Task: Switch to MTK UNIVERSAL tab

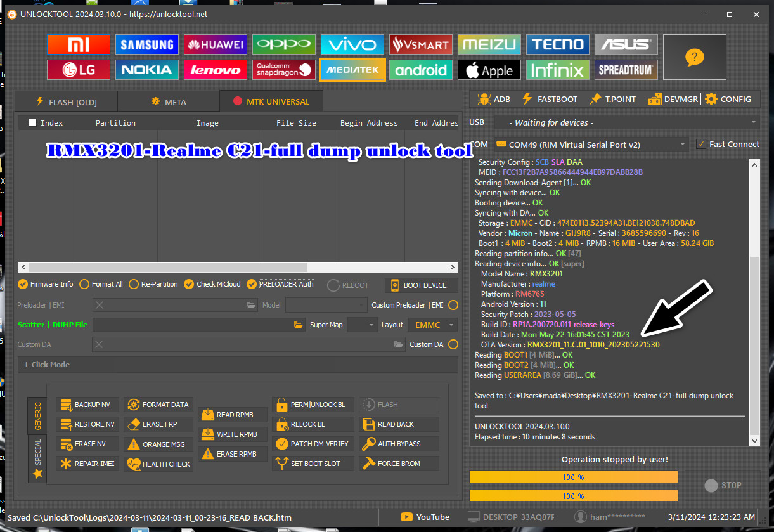Action: tap(271, 101)
